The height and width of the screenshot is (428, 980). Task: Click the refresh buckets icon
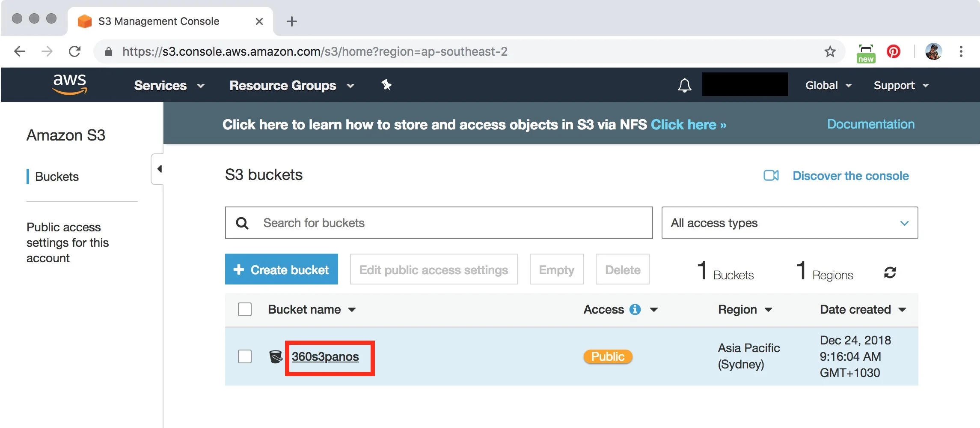(890, 272)
